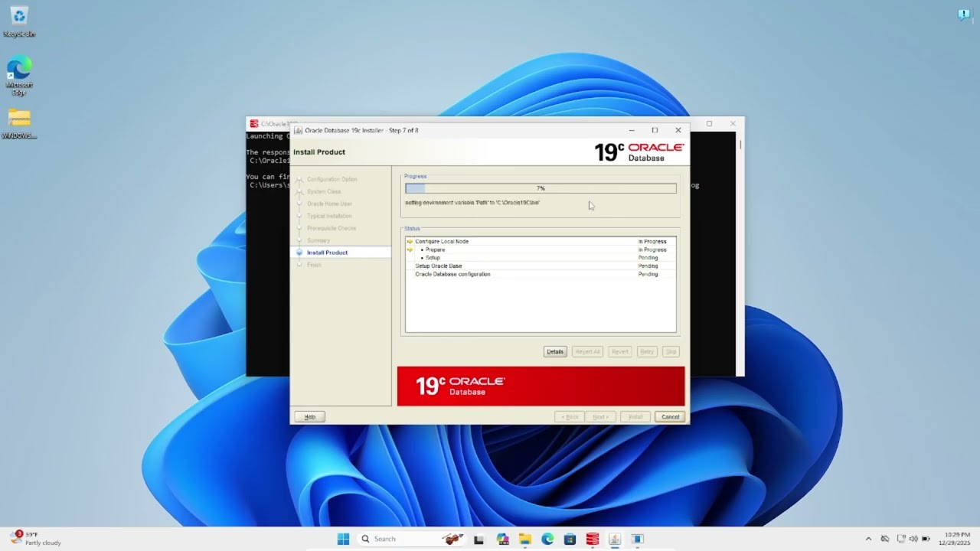The width and height of the screenshot is (980, 551).
Task: Click the arrow icon beside Prepare
Action: (410, 249)
